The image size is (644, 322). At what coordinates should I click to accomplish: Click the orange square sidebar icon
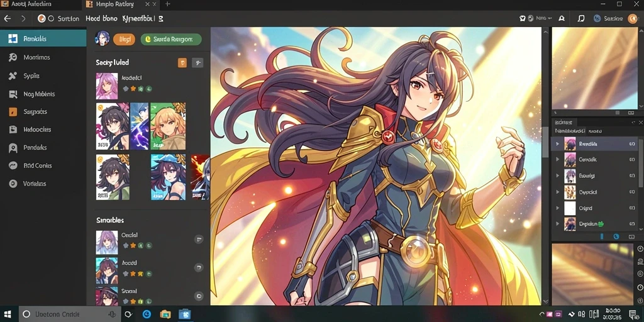point(13,112)
